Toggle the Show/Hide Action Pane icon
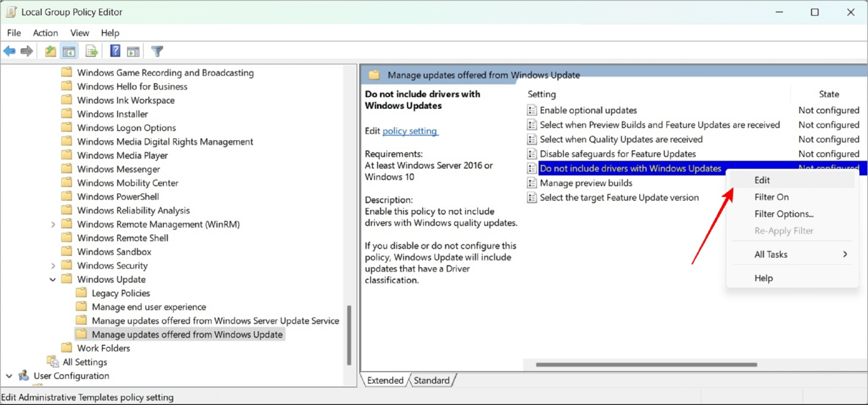Image resolution: width=868 pixels, height=405 pixels. click(133, 52)
